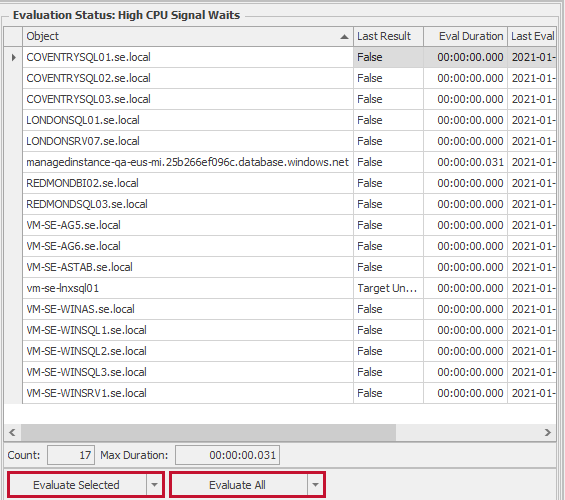Viewport: 565px width, 500px height.
Task: Click the Evaluate Selected button
Action: 77,485
